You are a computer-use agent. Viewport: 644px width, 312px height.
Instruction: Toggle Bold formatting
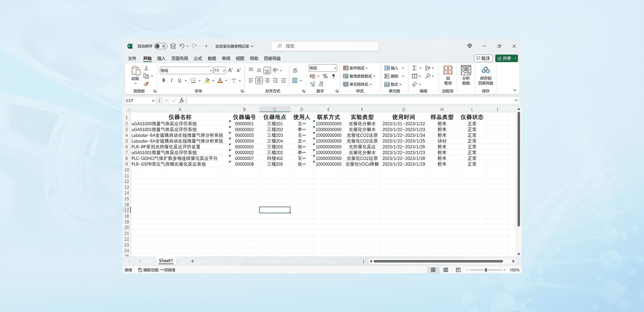[x=164, y=81]
